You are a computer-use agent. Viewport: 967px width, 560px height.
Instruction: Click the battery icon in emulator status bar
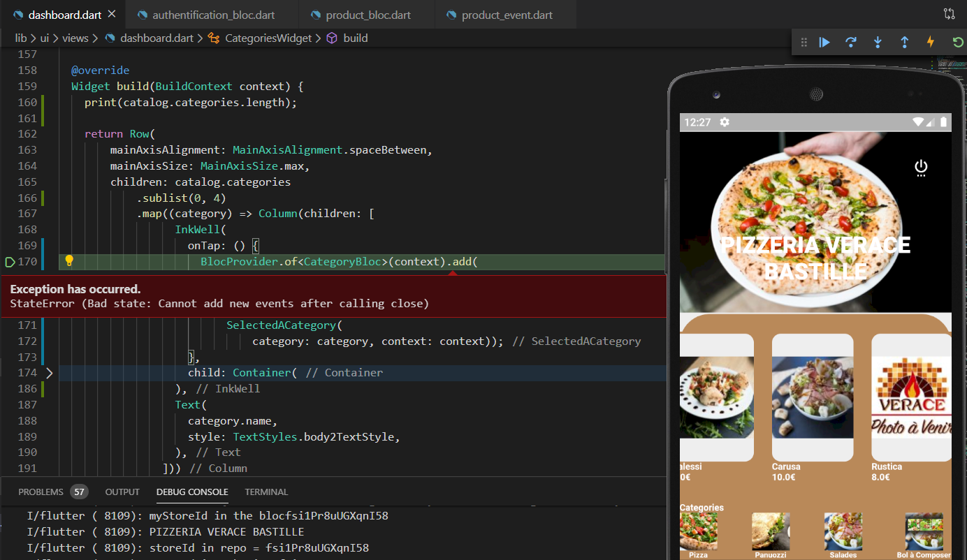(943, 122)
